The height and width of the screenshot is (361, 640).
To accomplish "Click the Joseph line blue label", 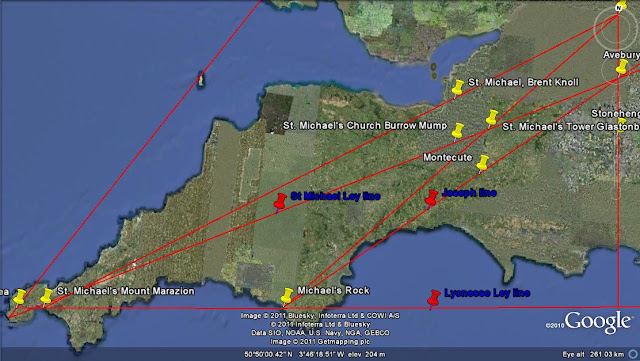I will pos(469,193).
